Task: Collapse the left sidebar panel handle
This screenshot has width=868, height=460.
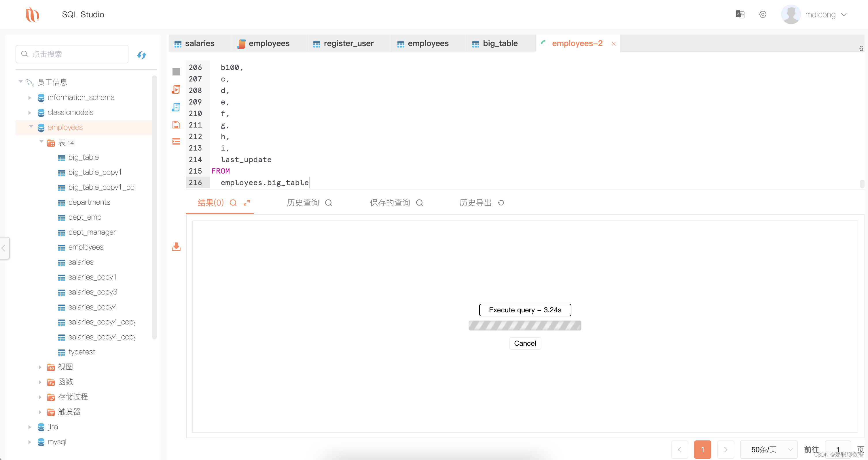Action: pyautogui.click(x=4, y=248)
